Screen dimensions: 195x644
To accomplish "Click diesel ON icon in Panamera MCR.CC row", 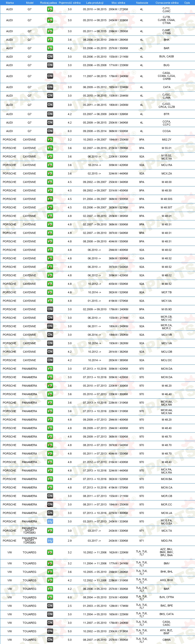I will [50, 504].
